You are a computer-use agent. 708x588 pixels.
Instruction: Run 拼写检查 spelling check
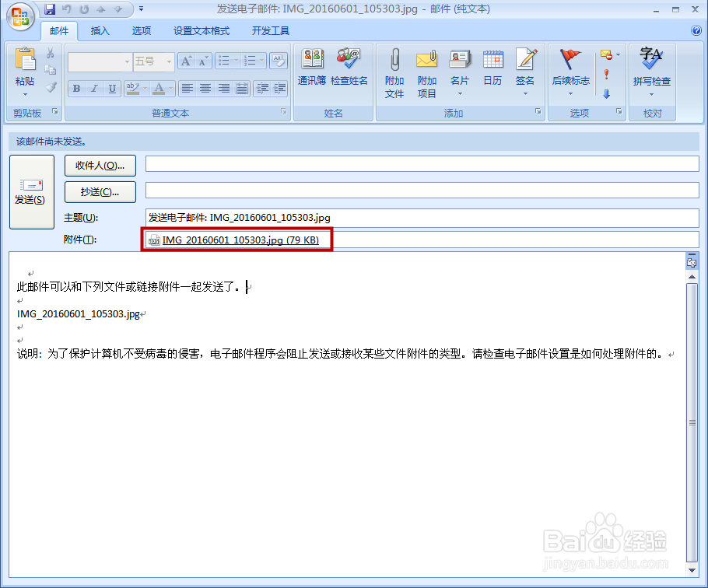[651, 72]
